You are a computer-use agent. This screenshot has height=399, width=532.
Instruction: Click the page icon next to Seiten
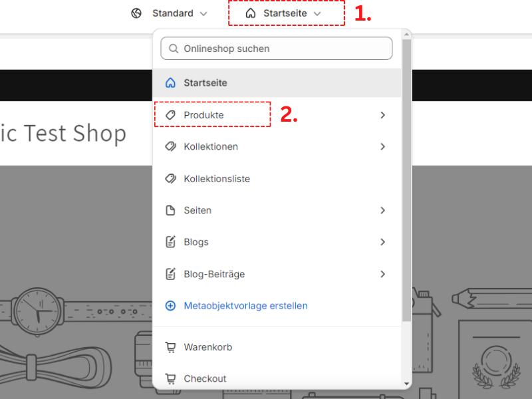click(171, 210)
